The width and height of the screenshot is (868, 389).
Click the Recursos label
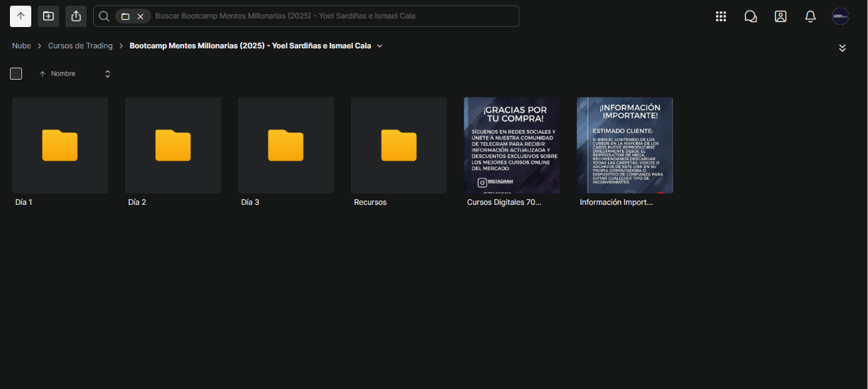[x=370, y=203]
